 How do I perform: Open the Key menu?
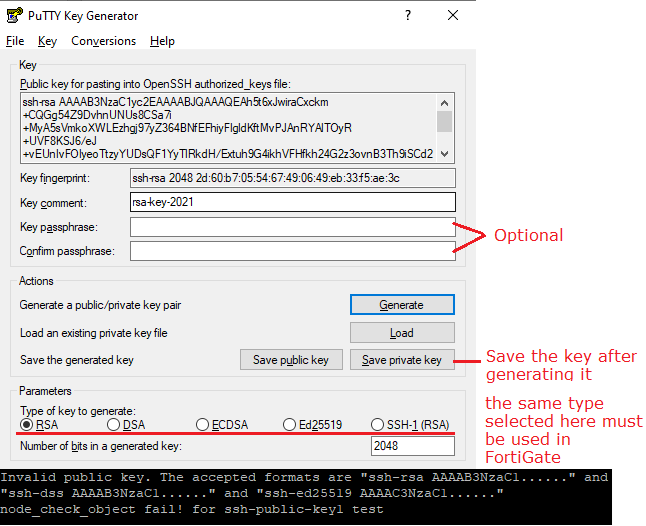(47, 41)
